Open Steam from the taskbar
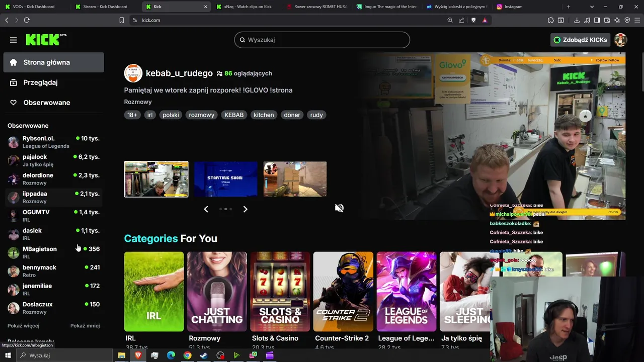644x362 pixels. (204, 355)
